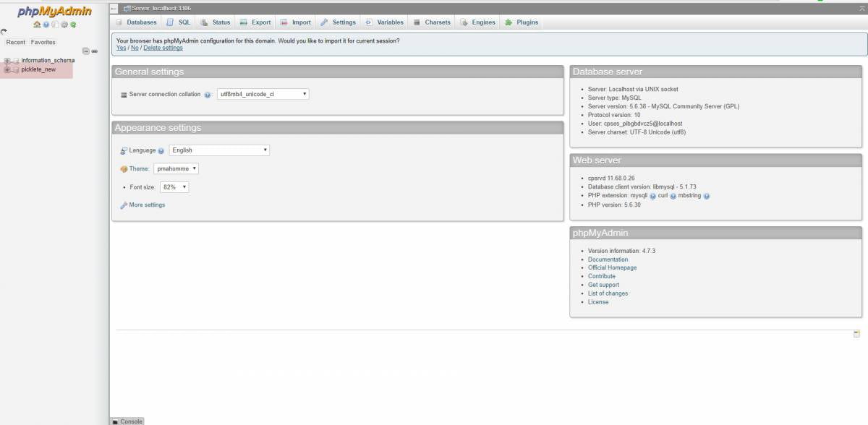Screen dimensions: 868x425
Task: Open the Databases tab
Action: [x=137, y=22]
